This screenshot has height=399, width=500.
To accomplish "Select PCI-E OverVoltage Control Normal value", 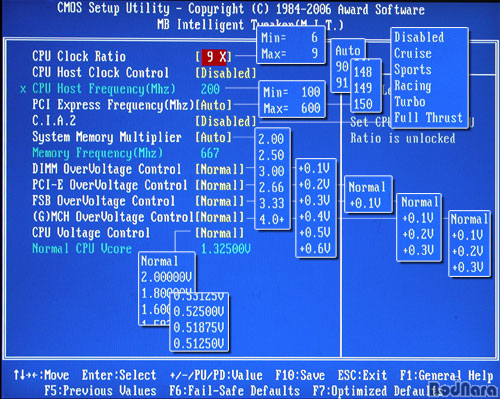I will (220, 185).
